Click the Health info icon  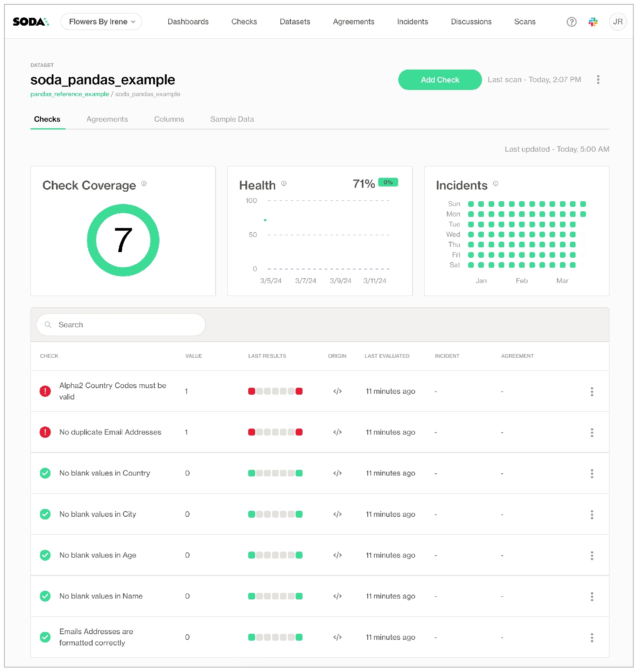[284, 184]
